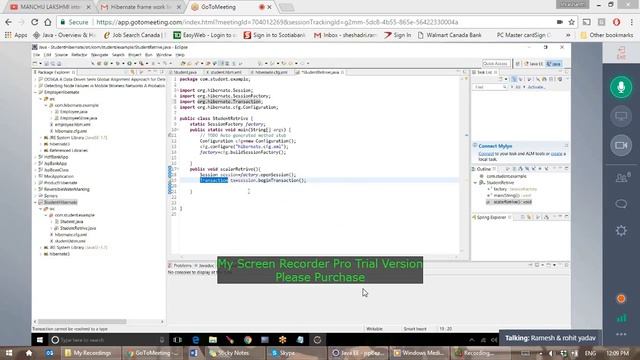Viewport: 640px width, 360px height.
Task: Click Activate link in Task List
Action: tap(536, 87)
